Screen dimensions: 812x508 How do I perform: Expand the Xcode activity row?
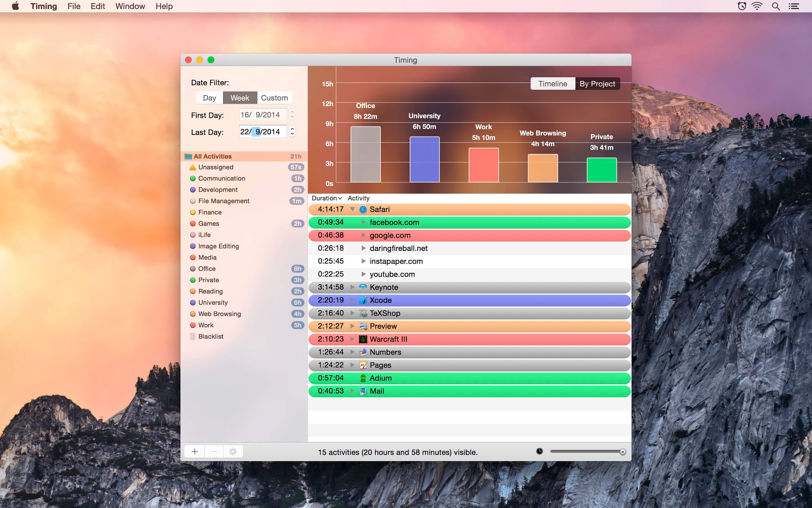tap(352, 300)
